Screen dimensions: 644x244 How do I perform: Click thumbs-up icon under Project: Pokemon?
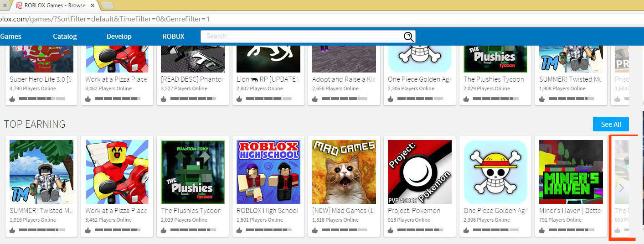(x=391, y=230)
